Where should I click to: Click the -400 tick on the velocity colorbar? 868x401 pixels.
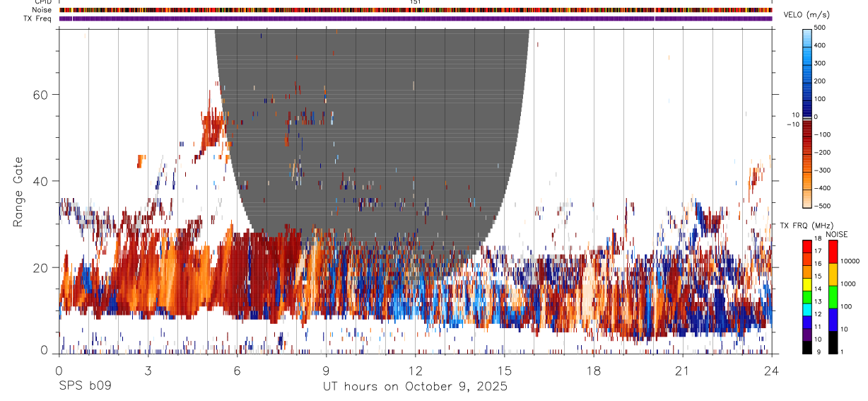click(x=823, y=188)
